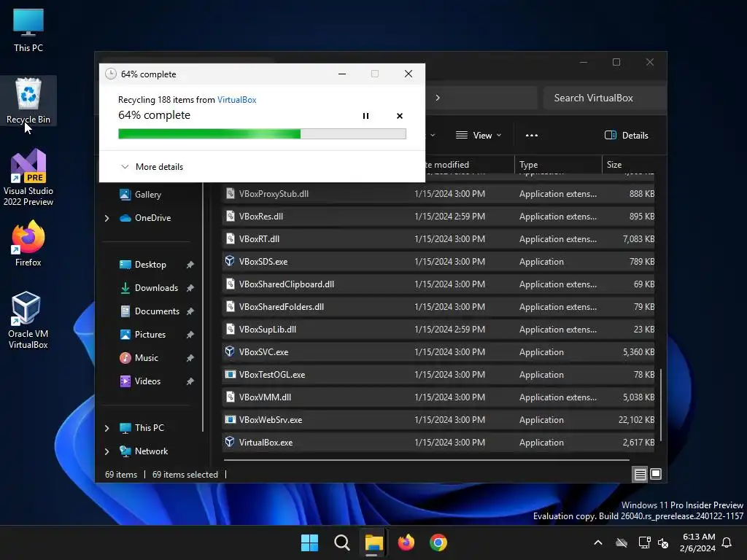Show hidden system tray icons
Image resolution: width=747 pixels, height=560 pixels.
pyautogui.click(x=598, y=542)
